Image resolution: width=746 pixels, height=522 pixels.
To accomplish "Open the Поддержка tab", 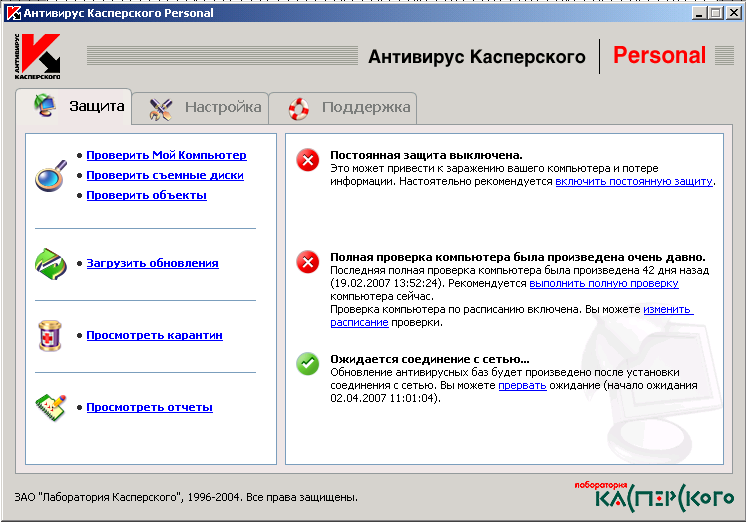I will [343, 108].
